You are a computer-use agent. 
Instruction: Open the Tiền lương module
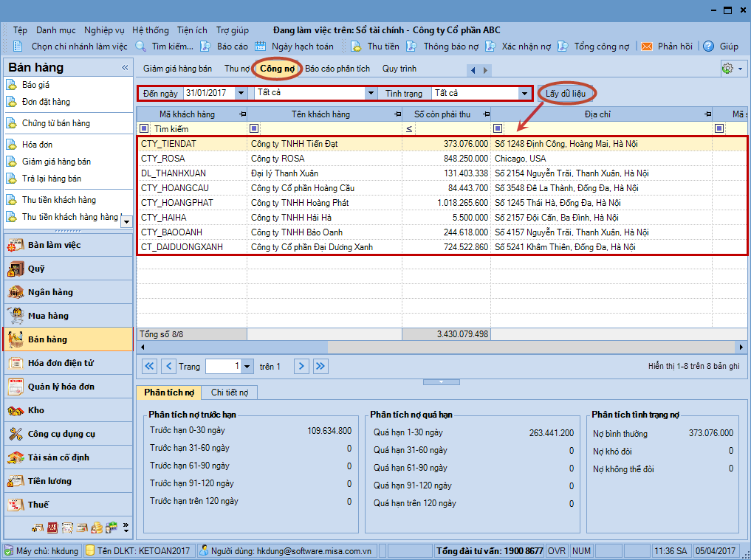click(x=68, y=481)
